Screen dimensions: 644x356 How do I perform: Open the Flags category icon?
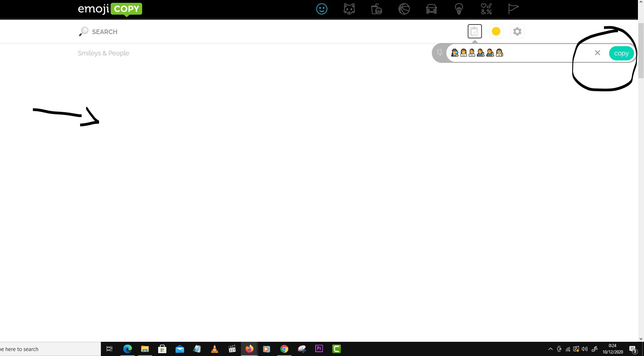click(x=514, y=9)
